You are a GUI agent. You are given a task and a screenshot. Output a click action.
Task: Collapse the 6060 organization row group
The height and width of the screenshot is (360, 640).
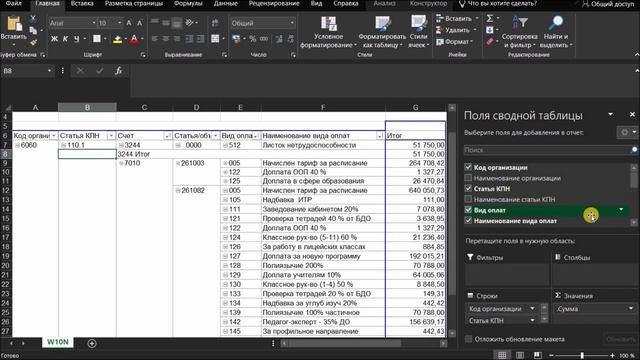(17, 145)
